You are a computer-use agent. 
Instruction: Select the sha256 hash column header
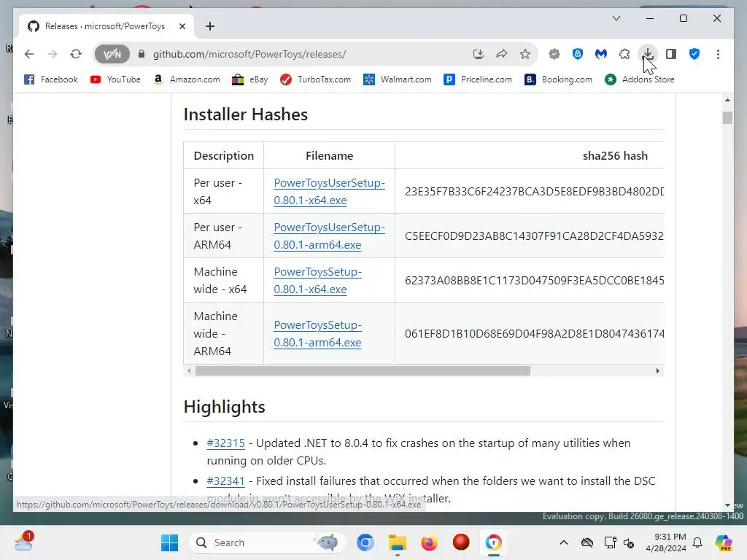[615, 156]
